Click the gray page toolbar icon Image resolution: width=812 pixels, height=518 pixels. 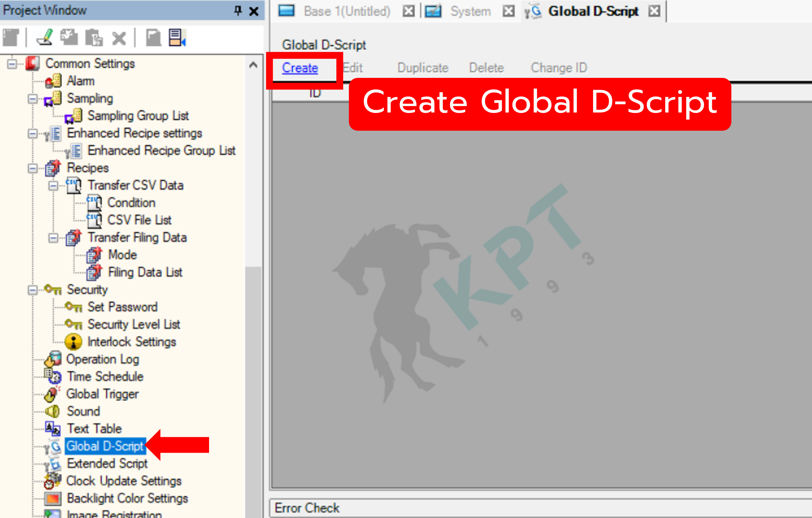[x=153, y=37]
